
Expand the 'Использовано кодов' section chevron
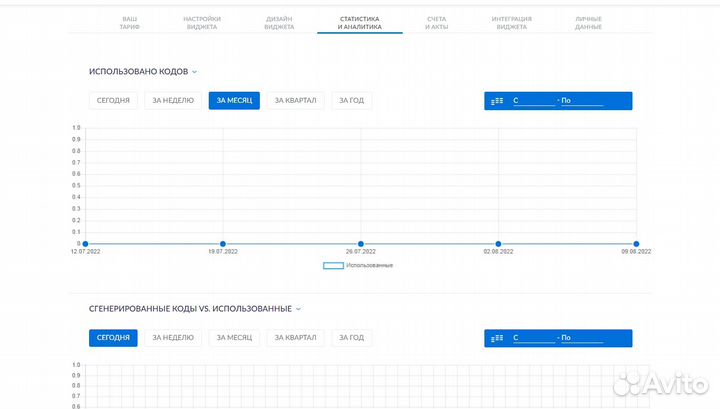(195, 72)
